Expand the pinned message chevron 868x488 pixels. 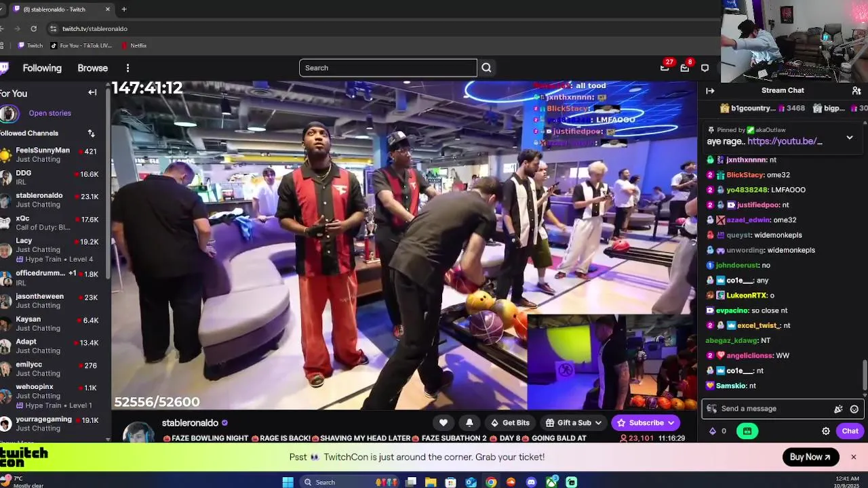(850, 138)
